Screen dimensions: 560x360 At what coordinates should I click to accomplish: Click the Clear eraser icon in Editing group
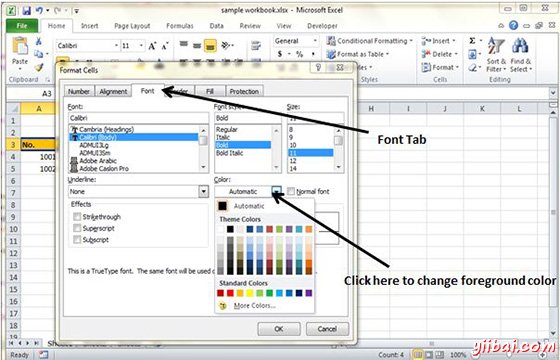472,68
